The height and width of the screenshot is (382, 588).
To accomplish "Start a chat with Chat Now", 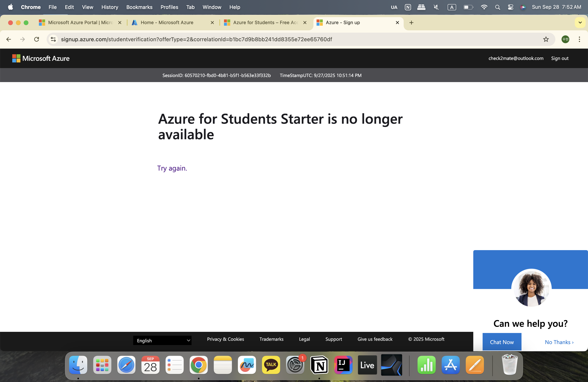I will (502, 342).
